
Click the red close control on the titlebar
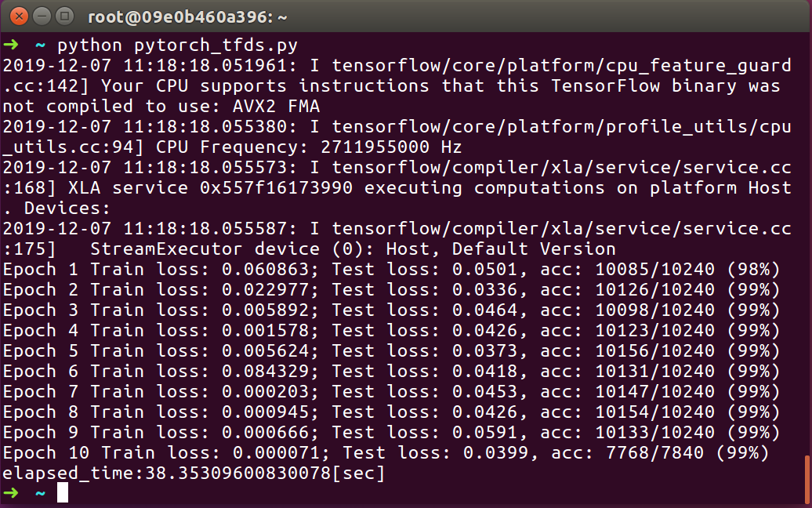(x=18, y=15)
